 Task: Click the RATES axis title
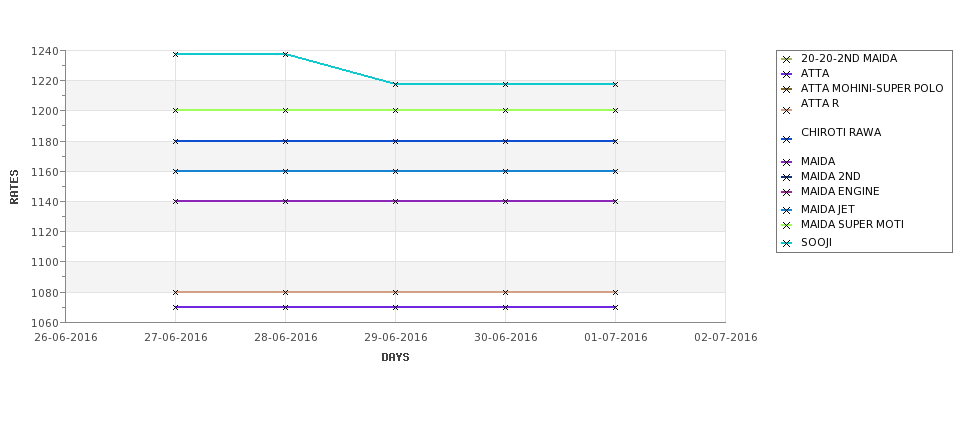coord(14,187)
